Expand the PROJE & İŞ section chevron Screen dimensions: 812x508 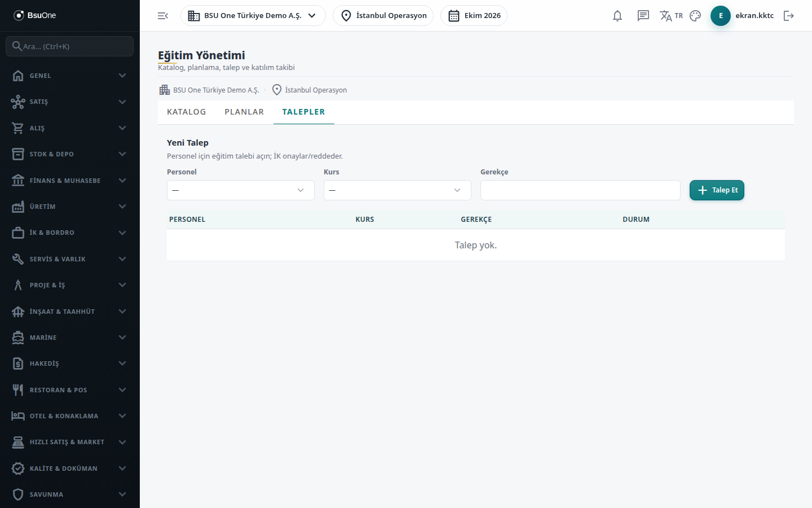pyautogui.click(x=122, y=285)
